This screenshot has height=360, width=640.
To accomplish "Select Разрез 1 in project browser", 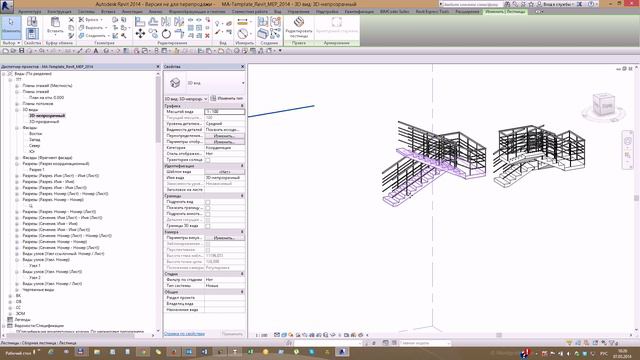I will [x=37, y=169].
